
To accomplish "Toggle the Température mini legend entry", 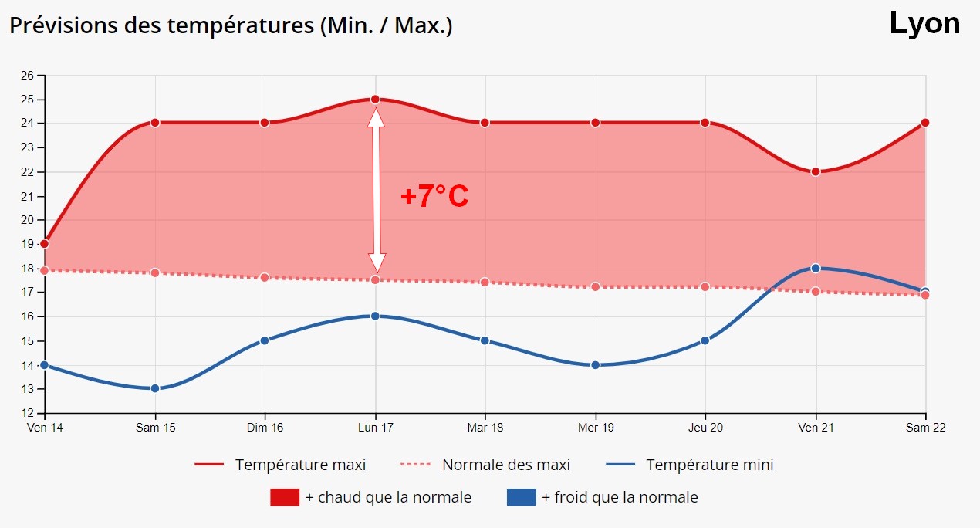I will click(690, 465).
